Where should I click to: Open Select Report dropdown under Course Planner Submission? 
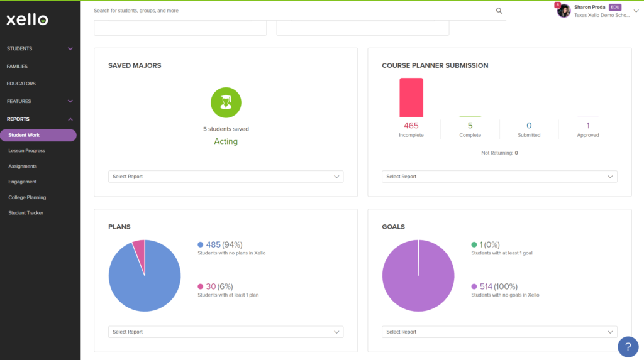pyautogui.click(x=499, y=177)
